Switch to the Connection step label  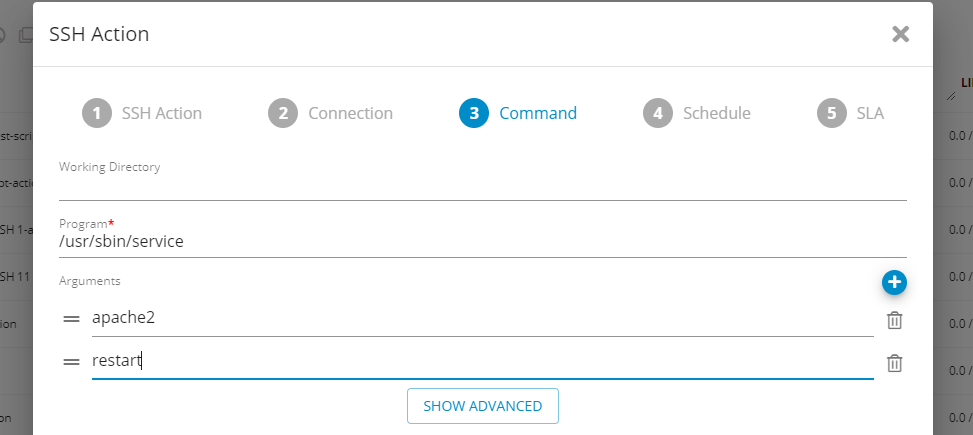[x=350, y=113]
